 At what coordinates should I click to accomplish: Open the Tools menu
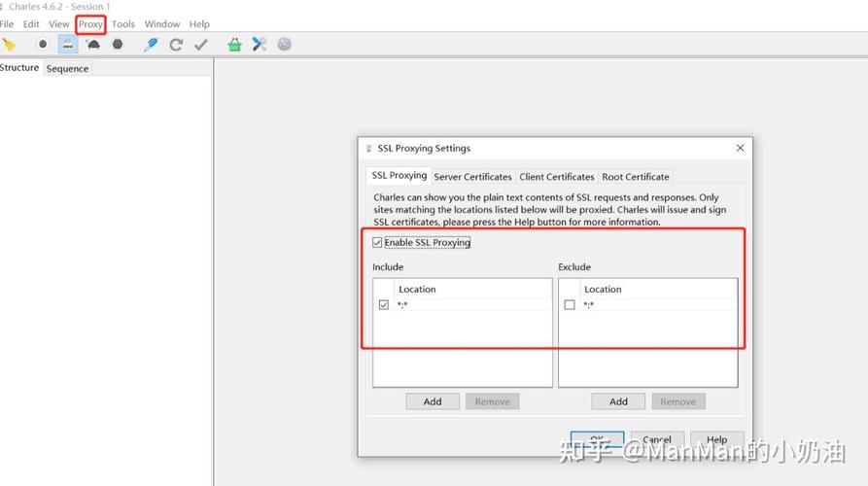[122, 23]
